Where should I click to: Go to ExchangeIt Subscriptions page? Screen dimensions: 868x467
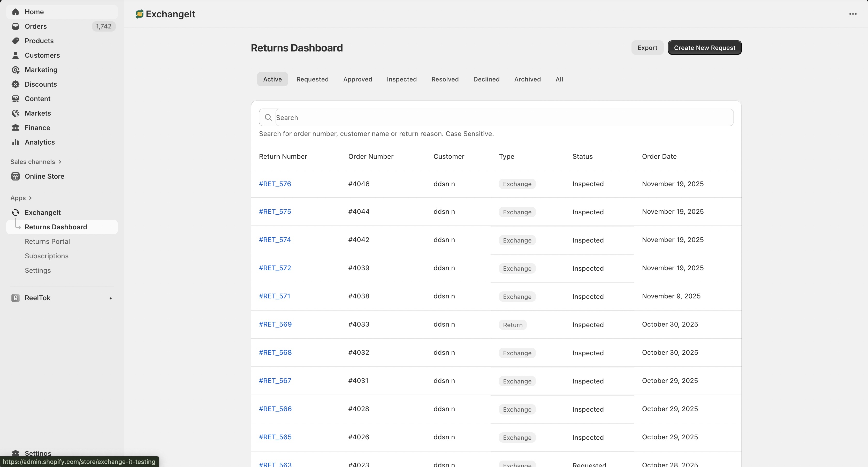pos(47,256)
